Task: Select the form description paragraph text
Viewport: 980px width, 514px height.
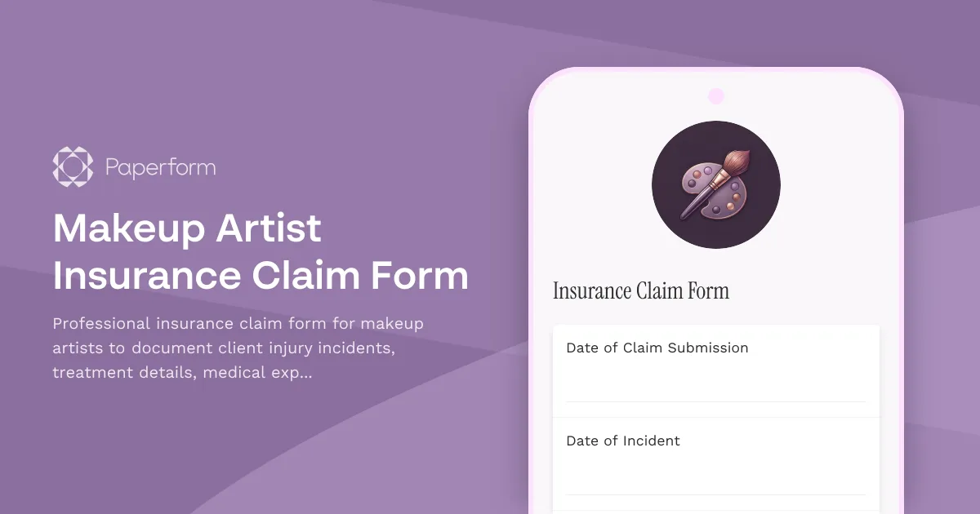Action: tap(237, 348)
